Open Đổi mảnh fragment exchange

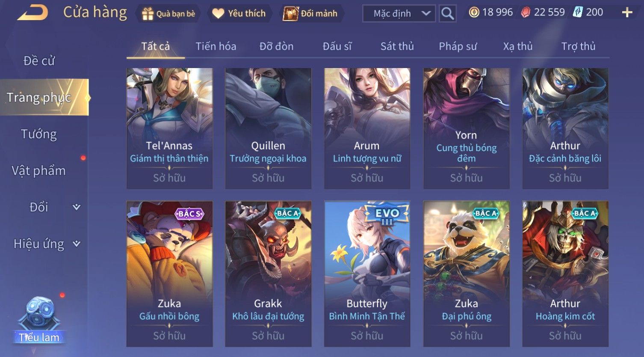pyautogui.click(x=311, y=14)
